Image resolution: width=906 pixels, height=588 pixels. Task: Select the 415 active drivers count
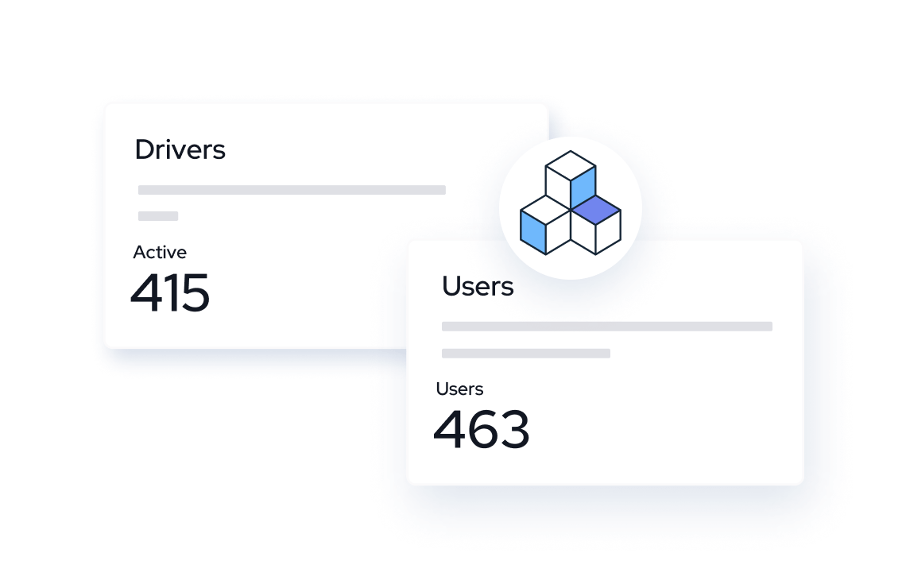(170, 292)
